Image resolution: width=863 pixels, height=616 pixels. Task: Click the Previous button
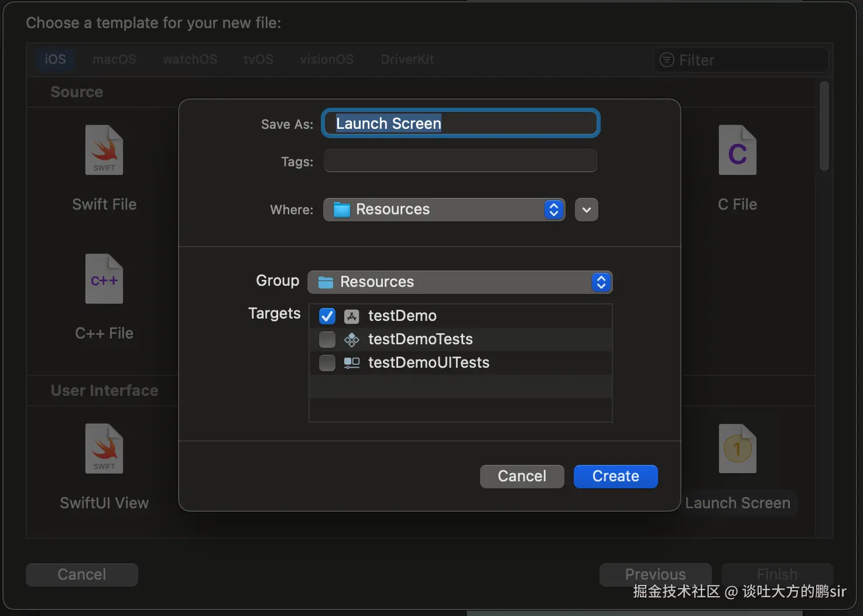pyautogui.click(x=656, y=575)
